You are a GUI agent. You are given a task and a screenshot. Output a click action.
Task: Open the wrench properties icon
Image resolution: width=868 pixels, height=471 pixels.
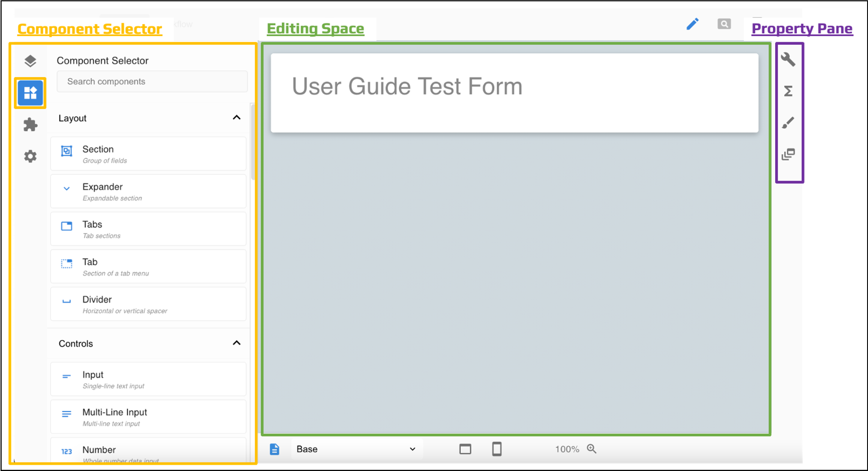point(788,59)
